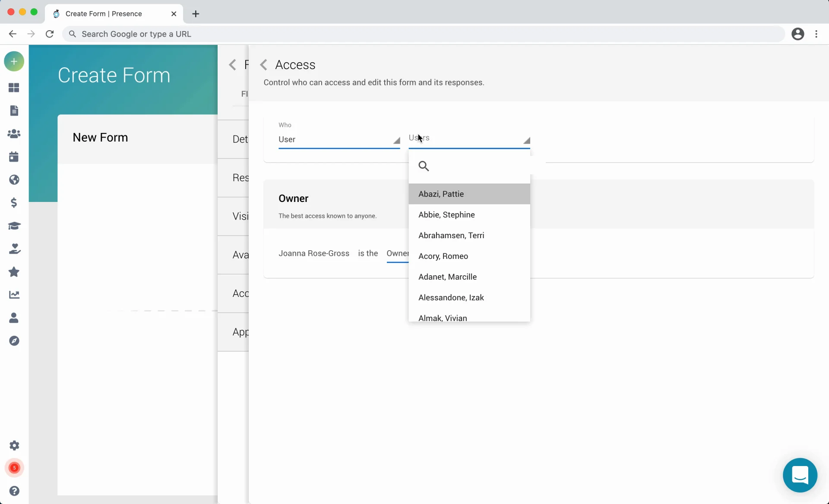
Task: Open the Owner role dropdown for Joanna Rose-Gross
Action: click(x=397, y=254)
